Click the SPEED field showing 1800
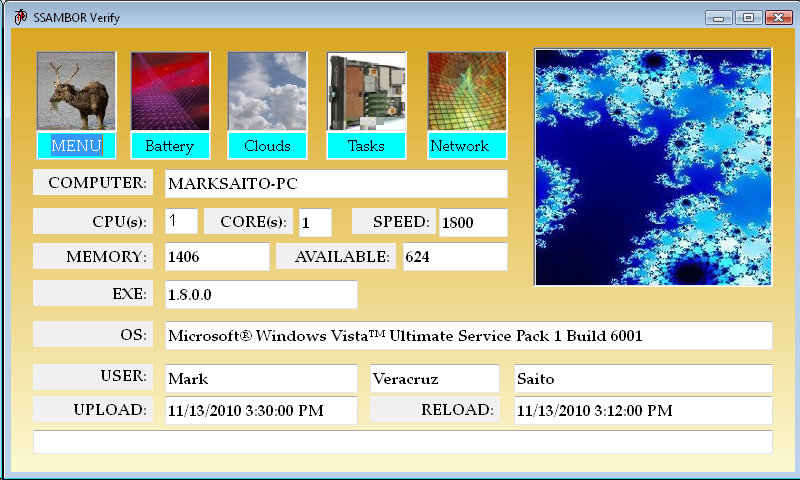Screen dimensions: 800x480 pyautogui.click(x=472, y=223)
